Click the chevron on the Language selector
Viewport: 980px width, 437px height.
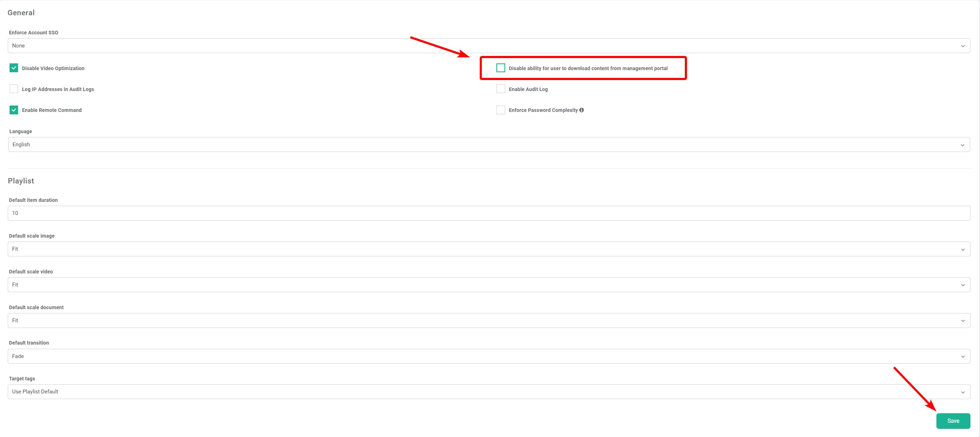point(963,144)
